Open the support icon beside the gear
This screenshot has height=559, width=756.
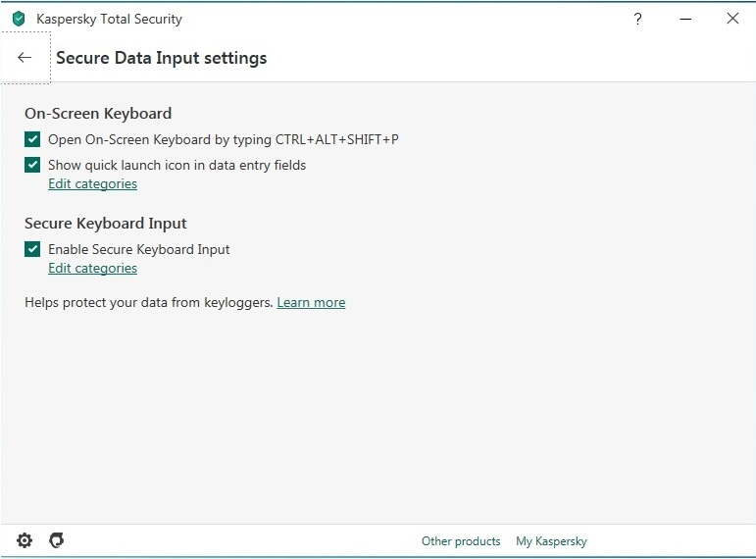57,540
